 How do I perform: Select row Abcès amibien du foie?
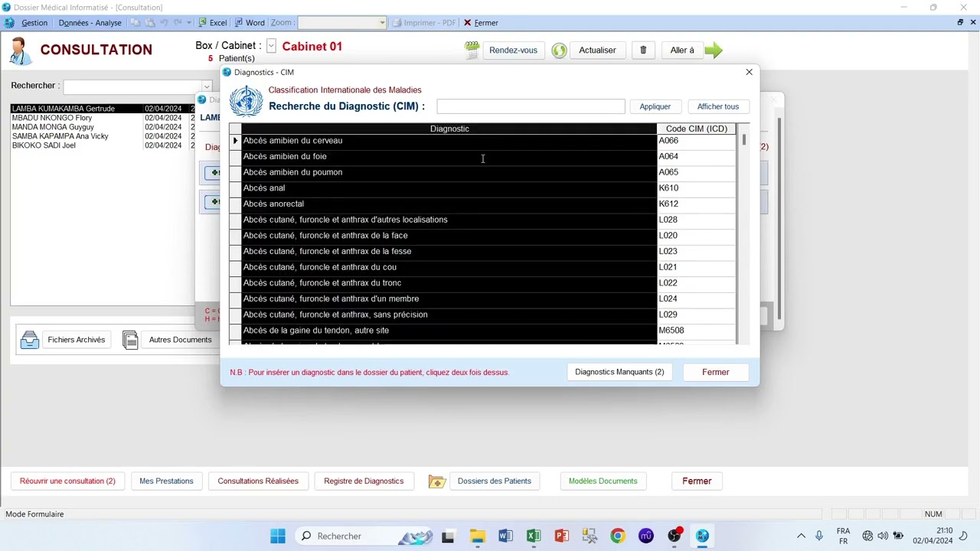(482, 157)
